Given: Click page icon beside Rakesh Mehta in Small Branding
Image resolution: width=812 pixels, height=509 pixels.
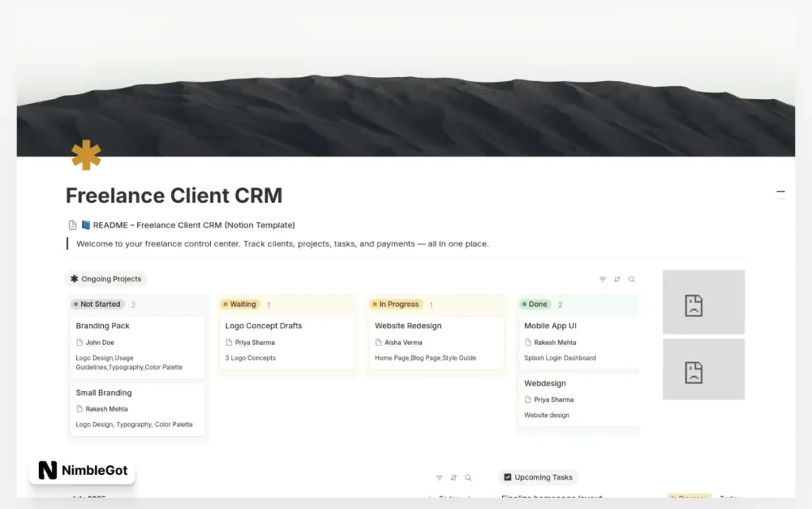Looking at the screenshot, I should 79,408.
